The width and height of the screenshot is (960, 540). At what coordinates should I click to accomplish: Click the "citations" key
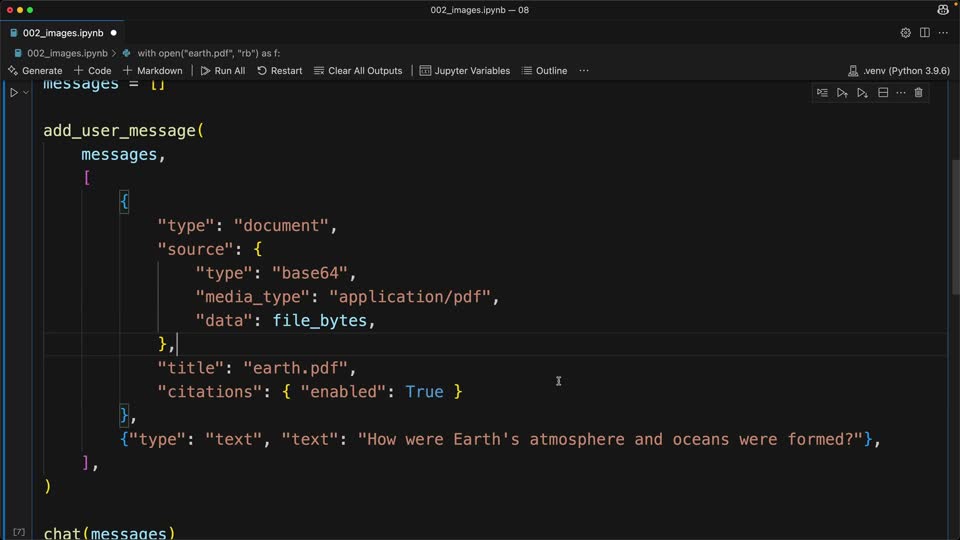[x=209, y=392]
